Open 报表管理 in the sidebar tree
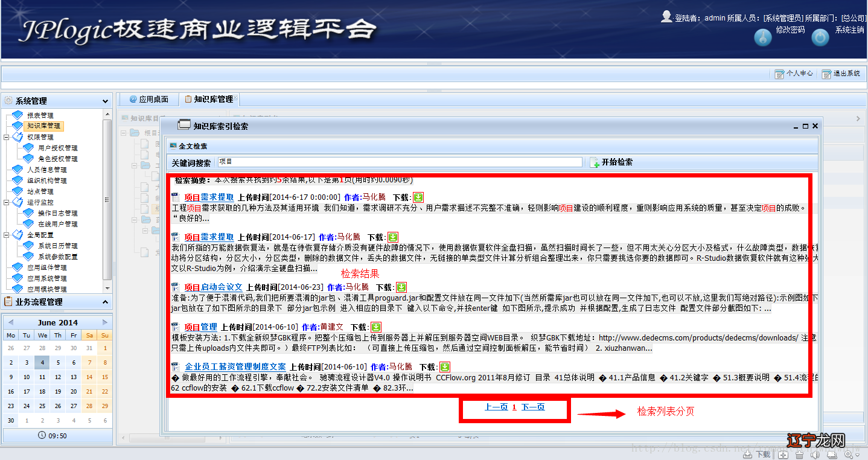 40,115
